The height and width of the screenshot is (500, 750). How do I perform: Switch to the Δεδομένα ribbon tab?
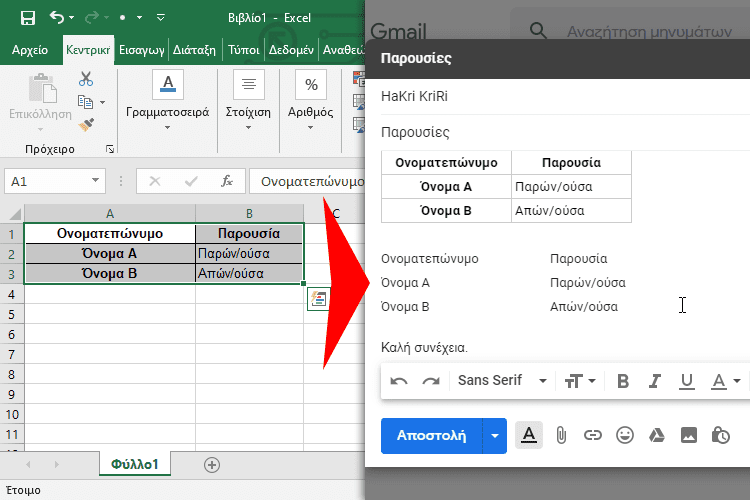tap(291, 50)
